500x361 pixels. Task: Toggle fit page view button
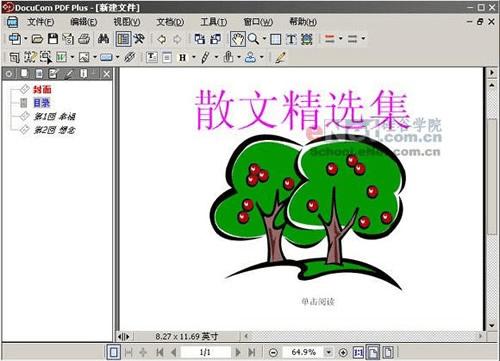click(373, 352)
